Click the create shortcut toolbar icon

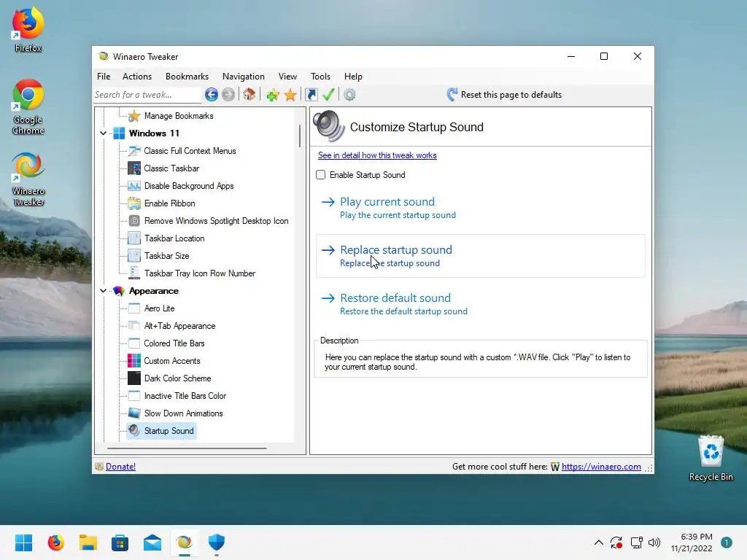click(311, 95)
